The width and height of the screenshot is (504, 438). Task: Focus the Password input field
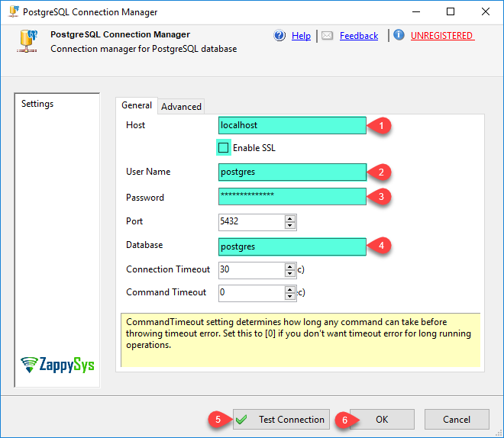pyautogui.click(x=292, y=197)
